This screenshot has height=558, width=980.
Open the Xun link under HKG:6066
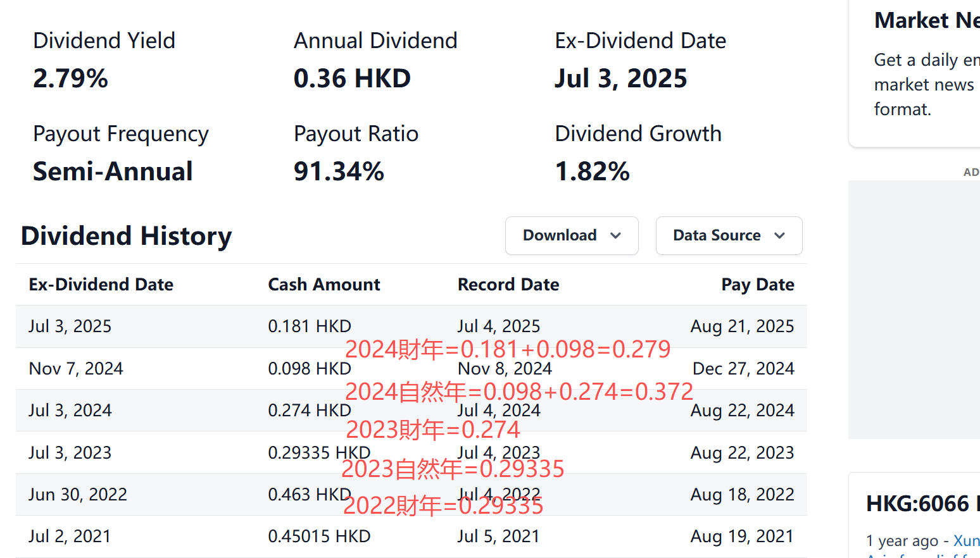pyautogui.click(x=966, y=541)
